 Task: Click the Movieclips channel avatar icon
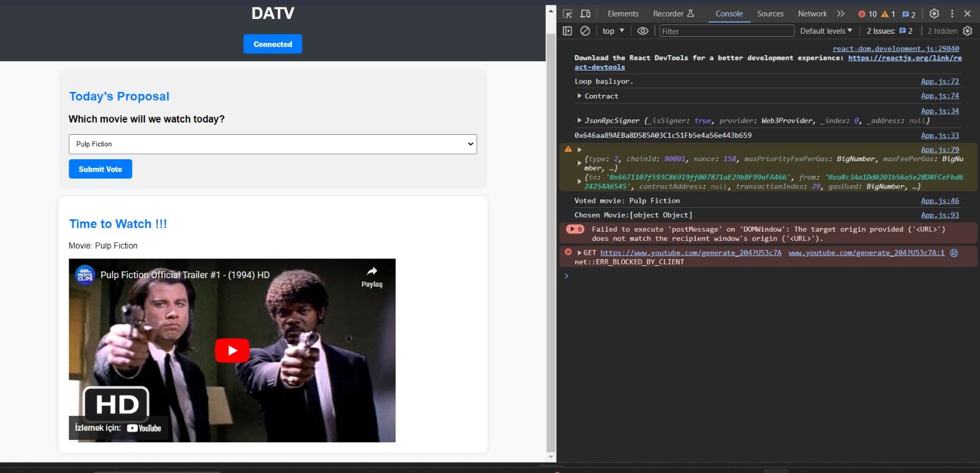point(85,275)
